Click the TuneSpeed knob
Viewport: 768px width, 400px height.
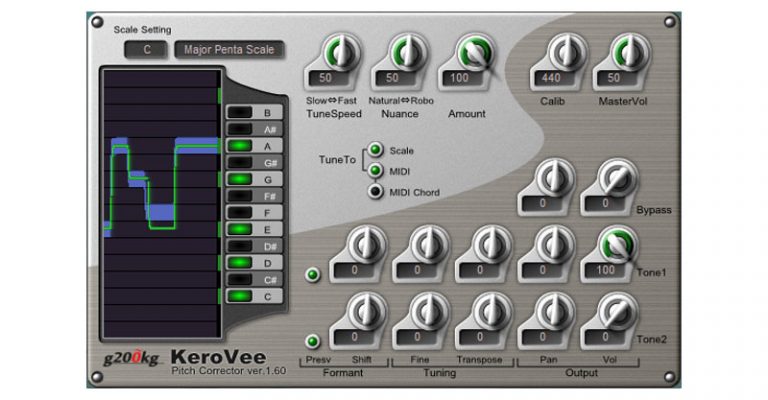(341, 52)
